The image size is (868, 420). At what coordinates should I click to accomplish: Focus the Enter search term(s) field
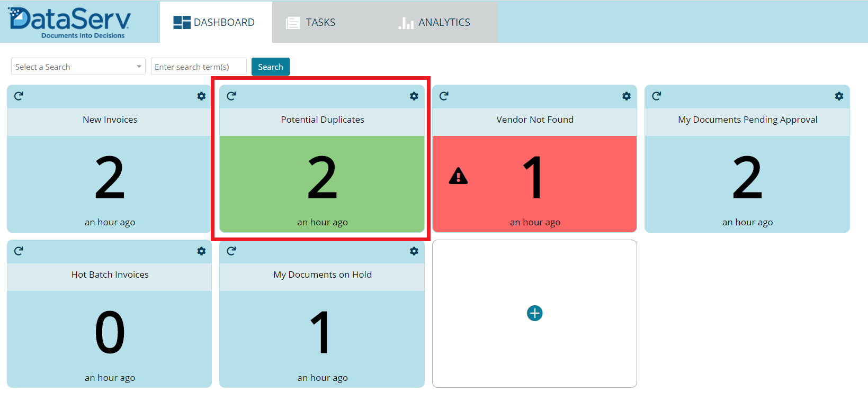coord(199,67)
